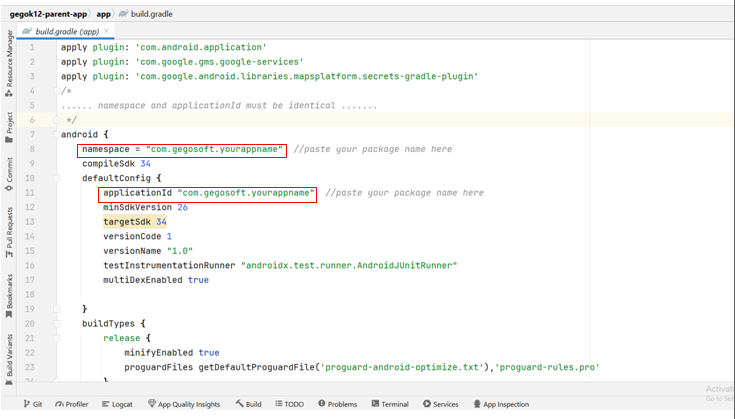Collapse the comment end marker at line 6
The image size is (735, 419).
[56, 120]
